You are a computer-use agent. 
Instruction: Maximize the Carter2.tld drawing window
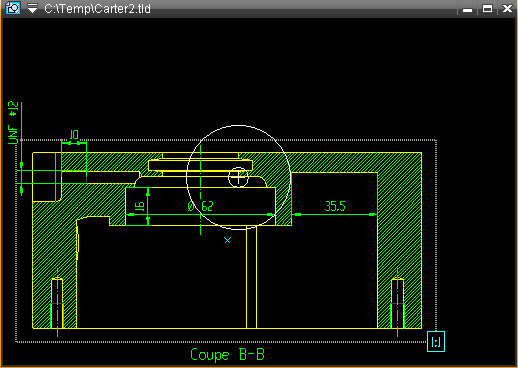(x=487, y=8)
